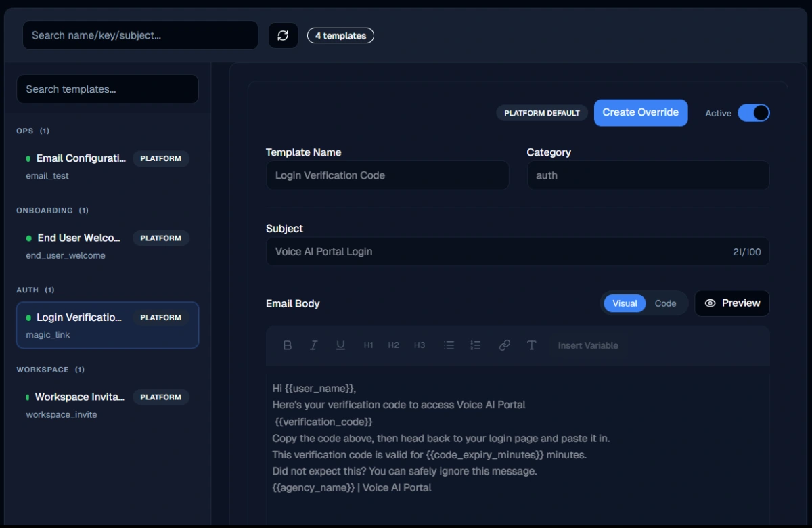This screenshot has width=812, height=528.
Task: Insert a numbered list
Action: pos(476,345)
